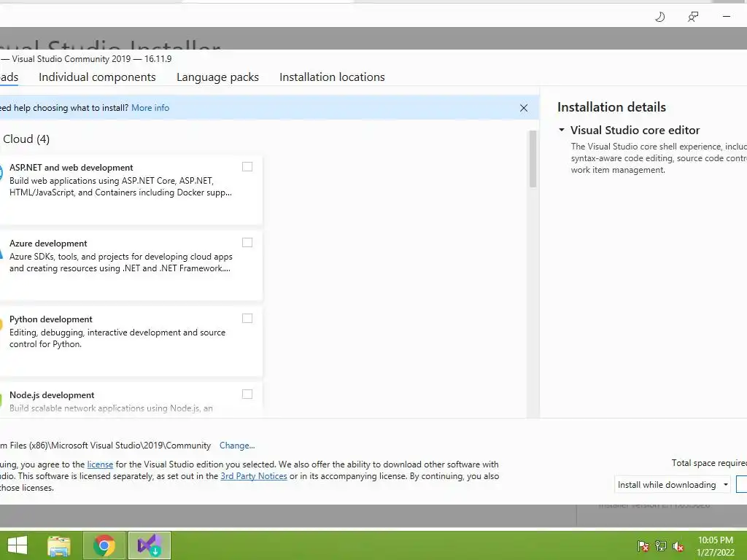Click the taskbar clock 10:05 PM
This screenshot has width=747, height=560.
(x=716, y=540)
